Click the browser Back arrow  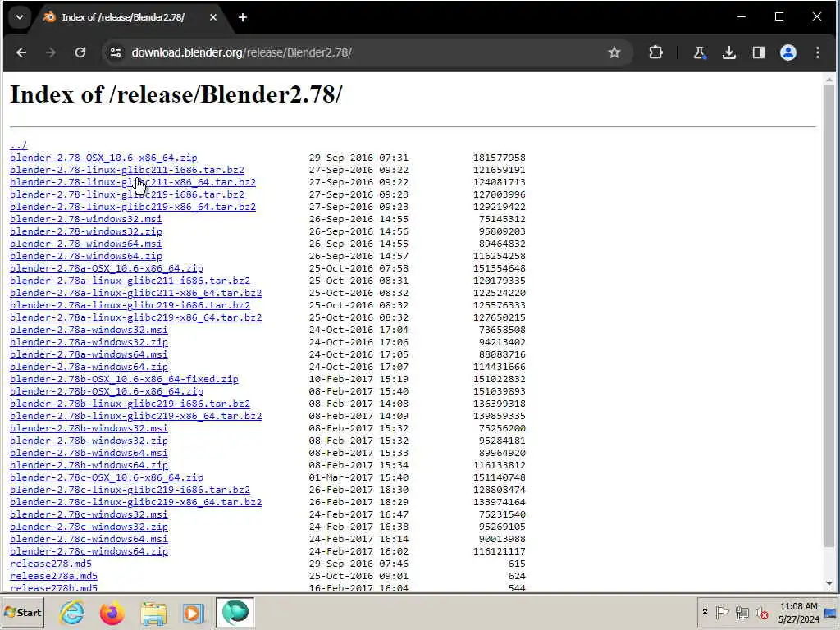(21, 52)
